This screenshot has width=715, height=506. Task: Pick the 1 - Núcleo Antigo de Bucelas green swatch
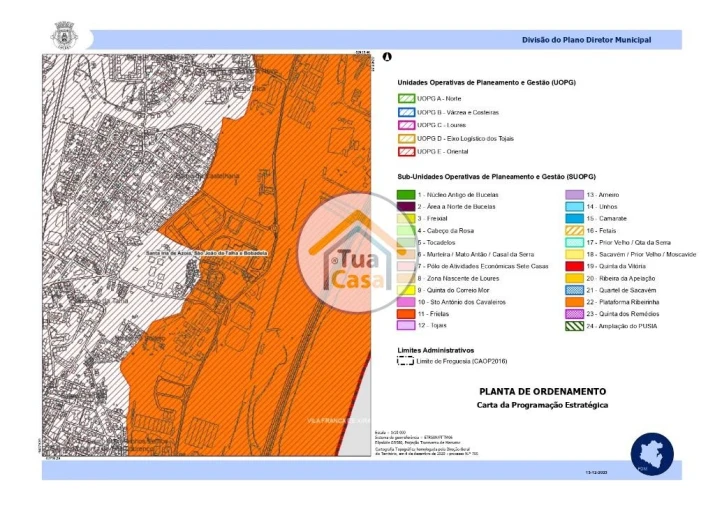[x=407, y=193]
